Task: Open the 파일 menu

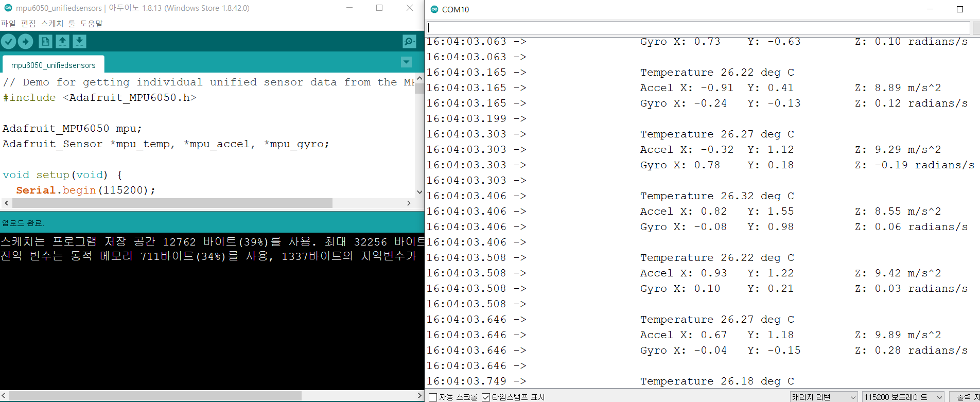Action: [8, 24]
